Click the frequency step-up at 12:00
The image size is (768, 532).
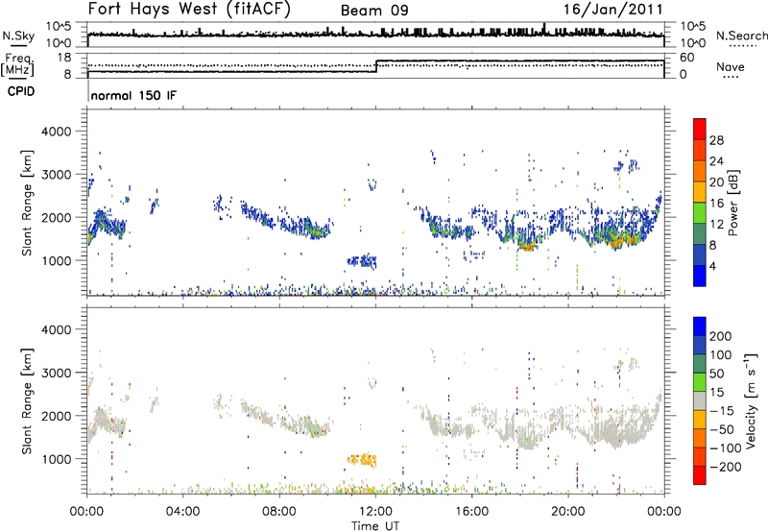pyautogui.click(x=376, y=66)
